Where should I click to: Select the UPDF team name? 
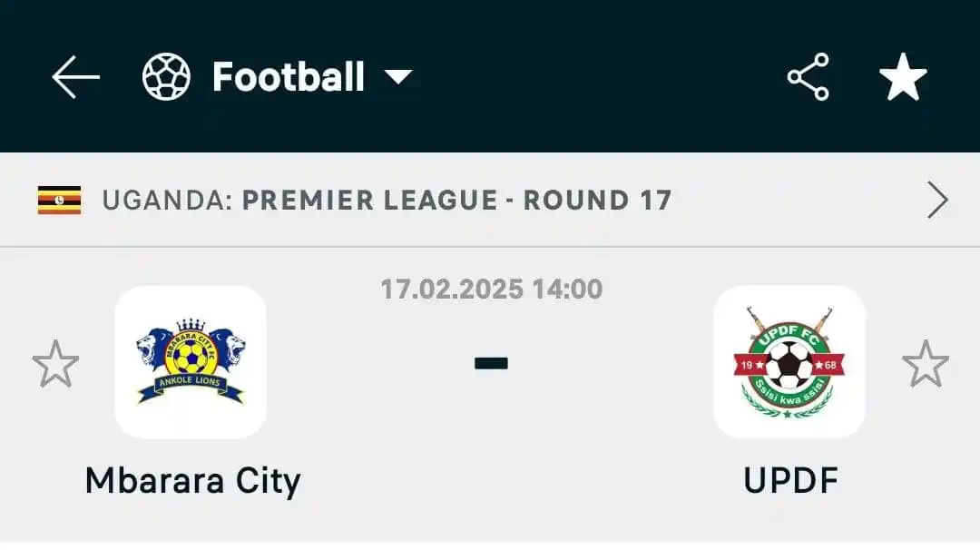(x=790, y=481)
